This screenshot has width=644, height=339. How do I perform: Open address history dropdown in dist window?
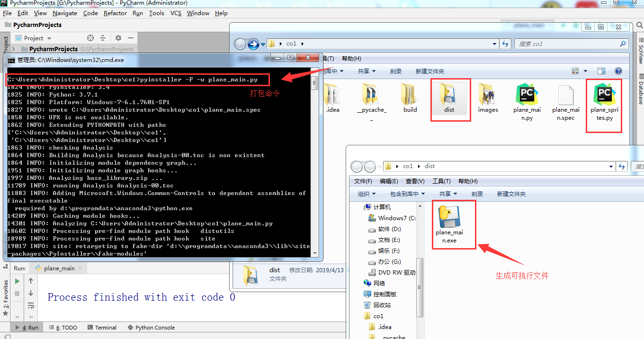(611, 166)
